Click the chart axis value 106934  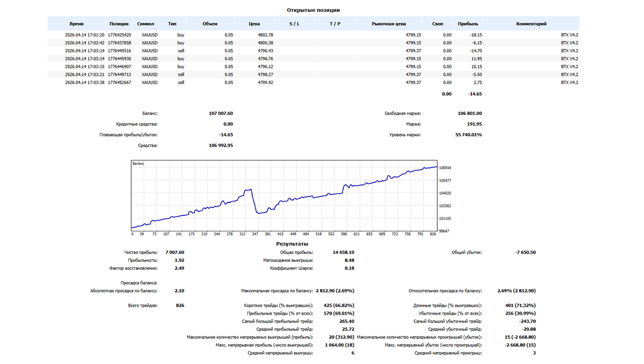[x=445, y=168]
